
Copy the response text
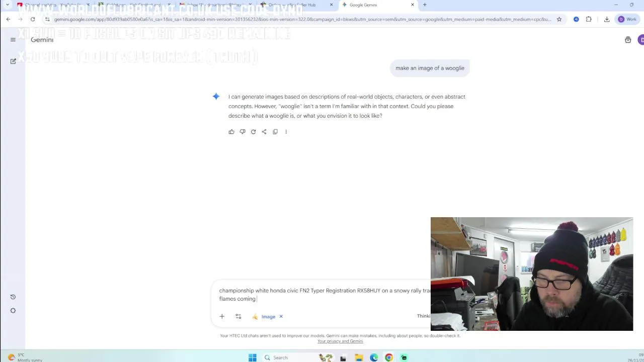point(275,132)
